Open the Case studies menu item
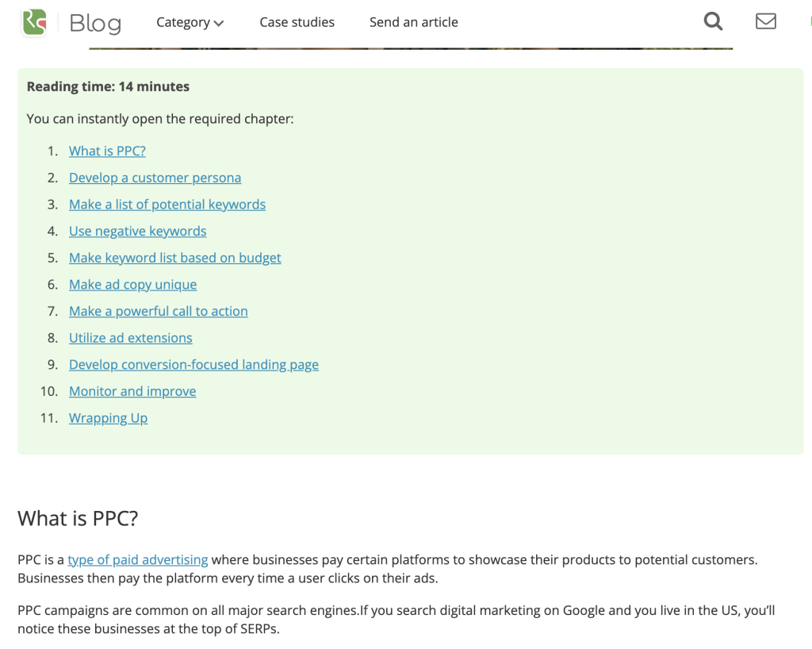This screenshot has height=649, width=812. coord(297,22)
